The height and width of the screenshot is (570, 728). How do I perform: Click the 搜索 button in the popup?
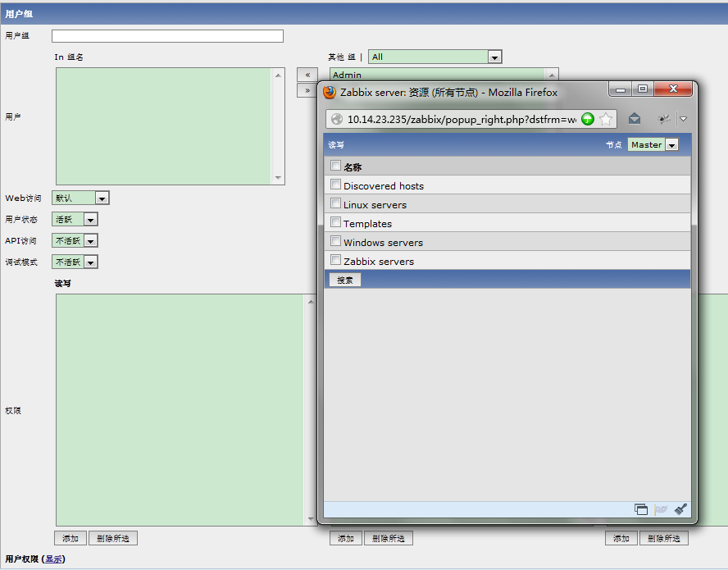point(345,280)
